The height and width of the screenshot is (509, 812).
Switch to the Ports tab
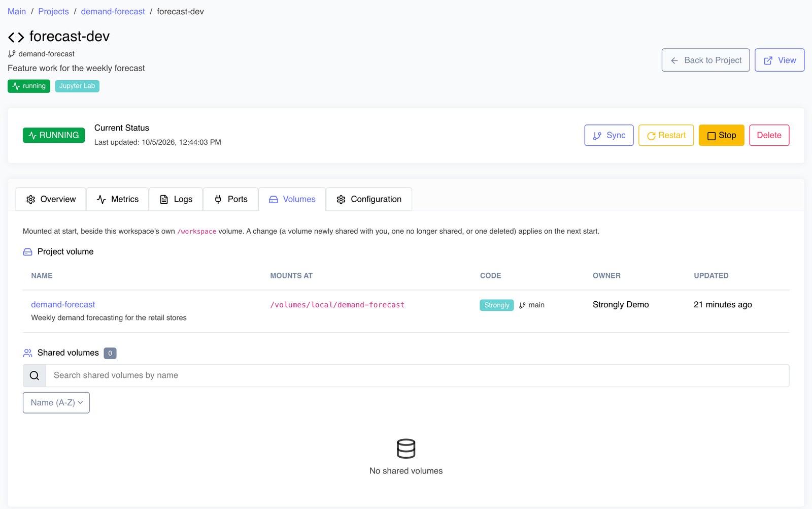231,199
